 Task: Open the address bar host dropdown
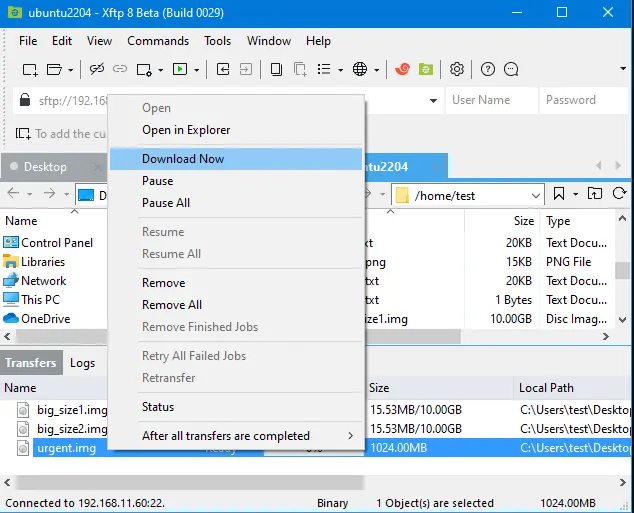[433, 100]
